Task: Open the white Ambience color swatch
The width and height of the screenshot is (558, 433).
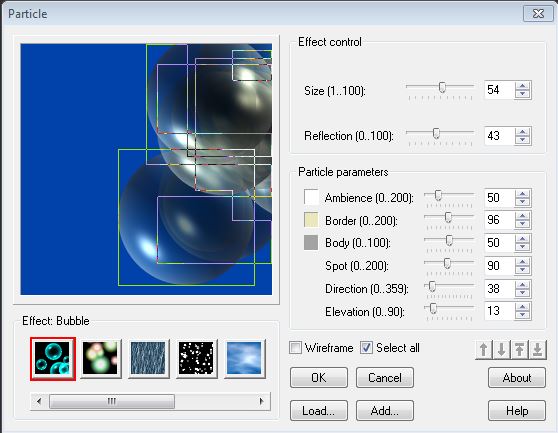Action: 311,197
